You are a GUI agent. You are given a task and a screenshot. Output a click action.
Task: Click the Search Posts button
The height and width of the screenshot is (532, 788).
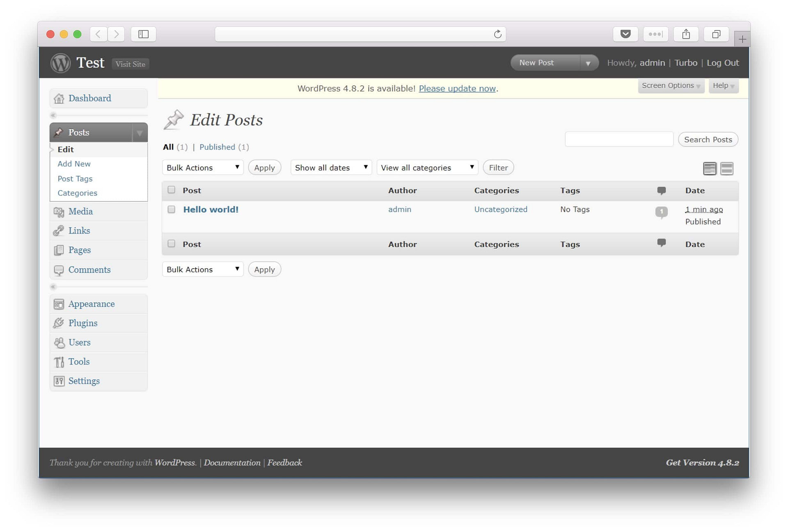[x=708, y=139]
